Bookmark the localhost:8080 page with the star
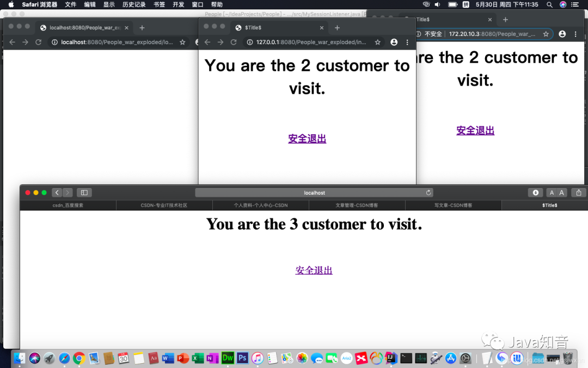The height and width of the screenshot is (368, 588). pyautogui.click(x=182, y=42)
